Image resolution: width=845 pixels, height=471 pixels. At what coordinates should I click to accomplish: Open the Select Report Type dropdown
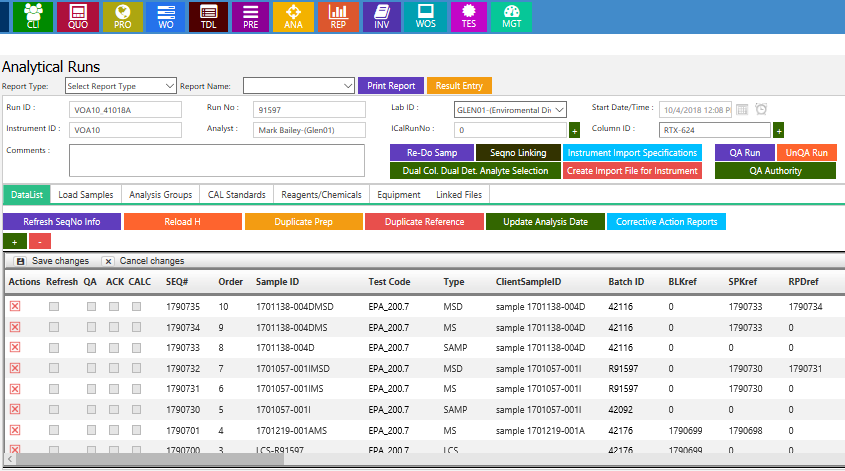click(121, 86)
